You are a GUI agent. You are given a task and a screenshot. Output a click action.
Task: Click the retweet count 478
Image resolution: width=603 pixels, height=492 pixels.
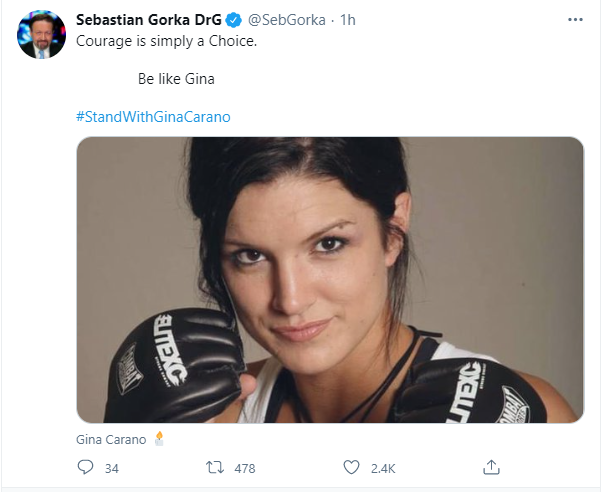pyautogui.click(x=244, y=468)
